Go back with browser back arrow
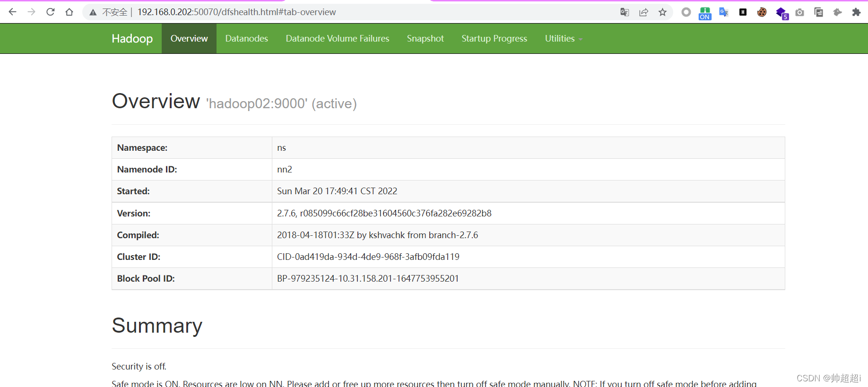The height and width of the screenshot is (387, 868). tap(13, 12)
